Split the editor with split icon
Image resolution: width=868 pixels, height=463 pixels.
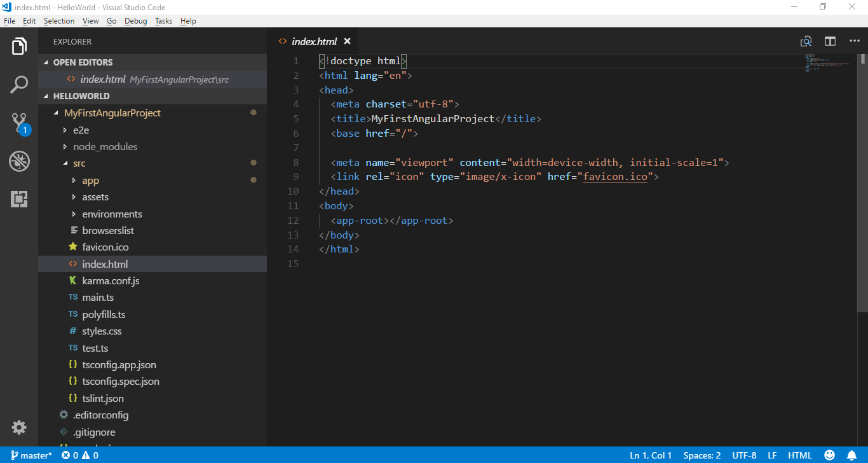pos(830,41)
